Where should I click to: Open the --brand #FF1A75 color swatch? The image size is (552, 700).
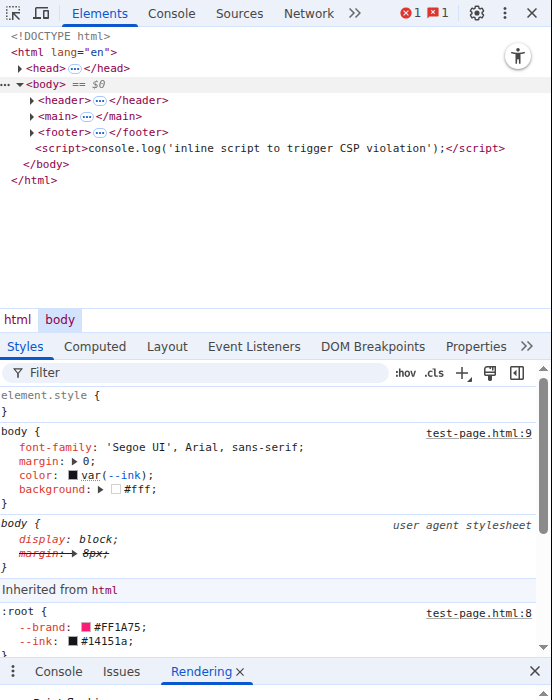[x=86, y=627]
